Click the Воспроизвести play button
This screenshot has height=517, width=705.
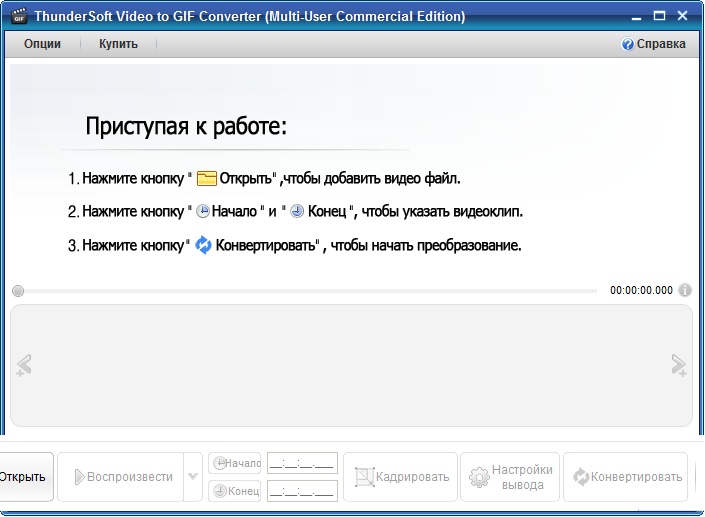coord(120,477)
